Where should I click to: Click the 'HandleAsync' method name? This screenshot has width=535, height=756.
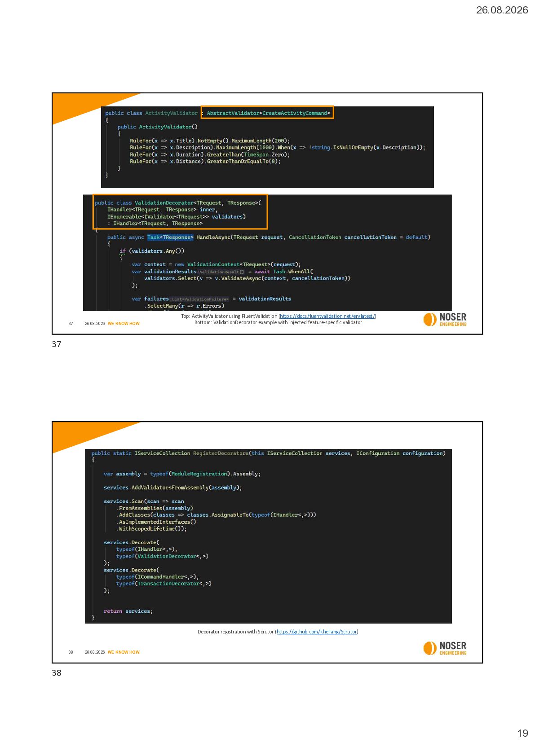click(x=213, y=237)
